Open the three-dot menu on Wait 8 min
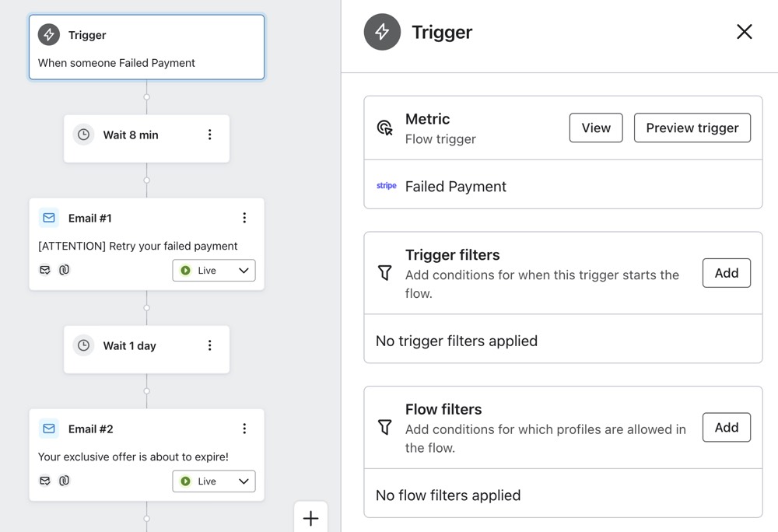 (x=209, y=134)
